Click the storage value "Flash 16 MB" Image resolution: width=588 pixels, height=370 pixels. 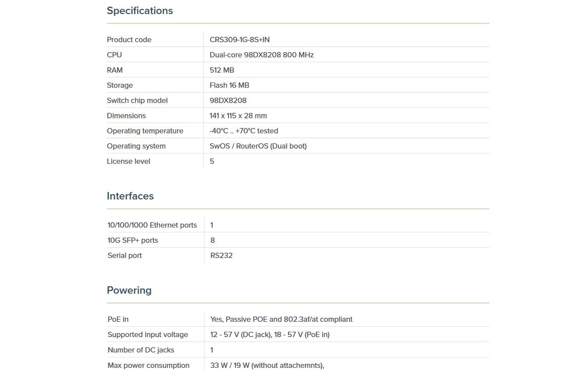point(229,85)
